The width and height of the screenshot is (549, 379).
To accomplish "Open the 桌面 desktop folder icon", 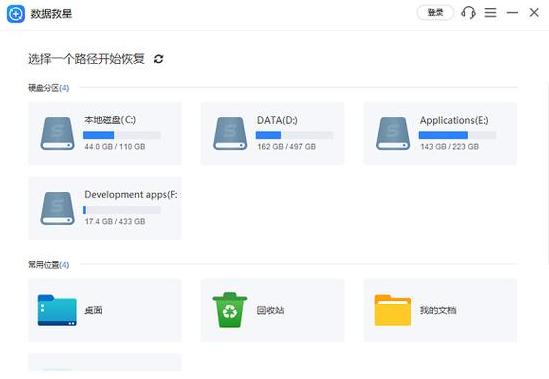I will pyautogui.click(x=57, y=310).
